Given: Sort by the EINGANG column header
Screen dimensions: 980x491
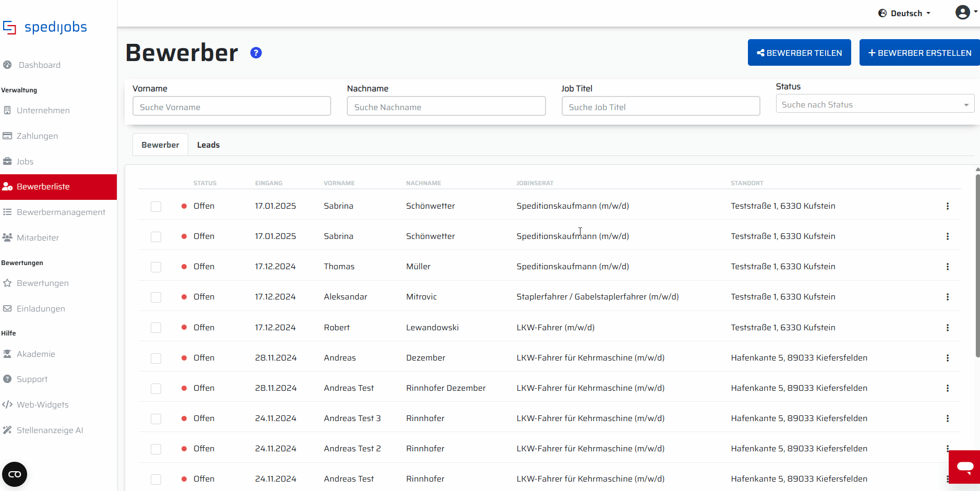Looking at the screenshot, I should pyautogui.click(x=269, y=183).
